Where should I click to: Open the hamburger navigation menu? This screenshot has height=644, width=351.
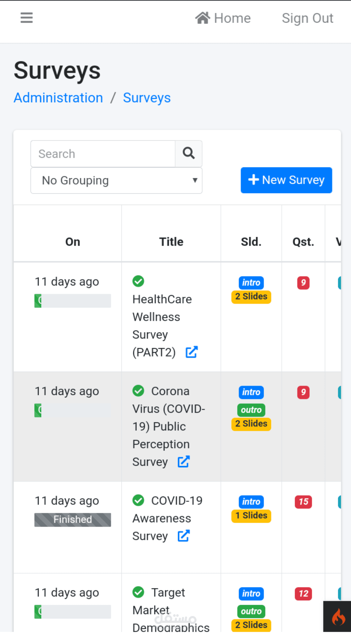(x=26, y=18)
